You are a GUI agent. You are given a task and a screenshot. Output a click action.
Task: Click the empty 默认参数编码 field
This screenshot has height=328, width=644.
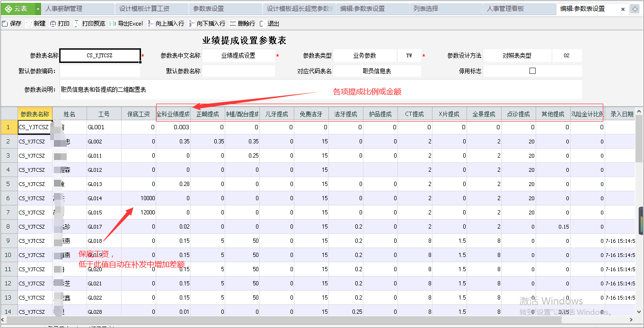pos(100,71)
